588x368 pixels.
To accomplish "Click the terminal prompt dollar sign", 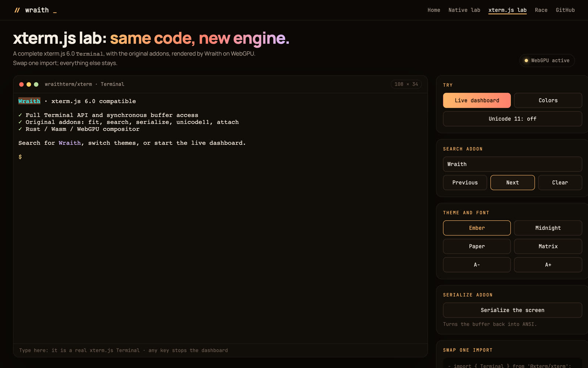I will click(20, 157).
